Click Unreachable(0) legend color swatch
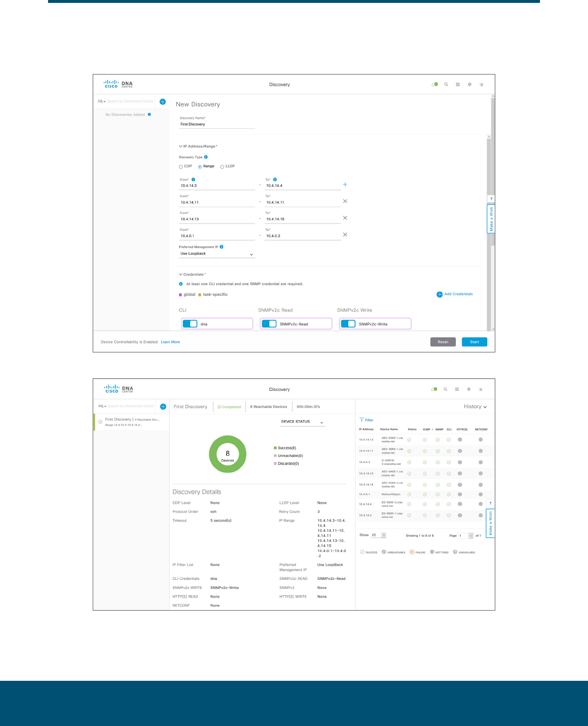Viewport: 588px width, 726px height. pyautogui.click(x=275, y=456)
